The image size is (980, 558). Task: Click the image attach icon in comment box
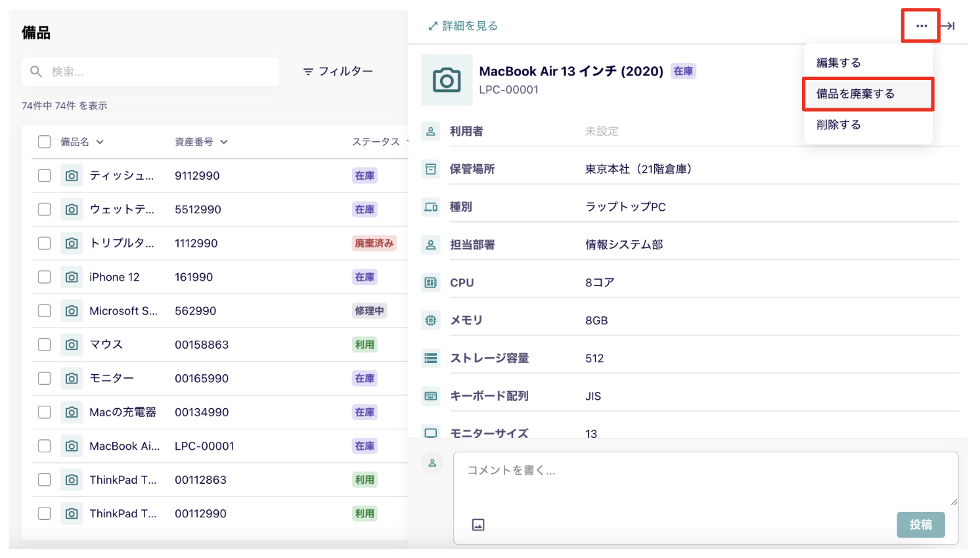478,525
